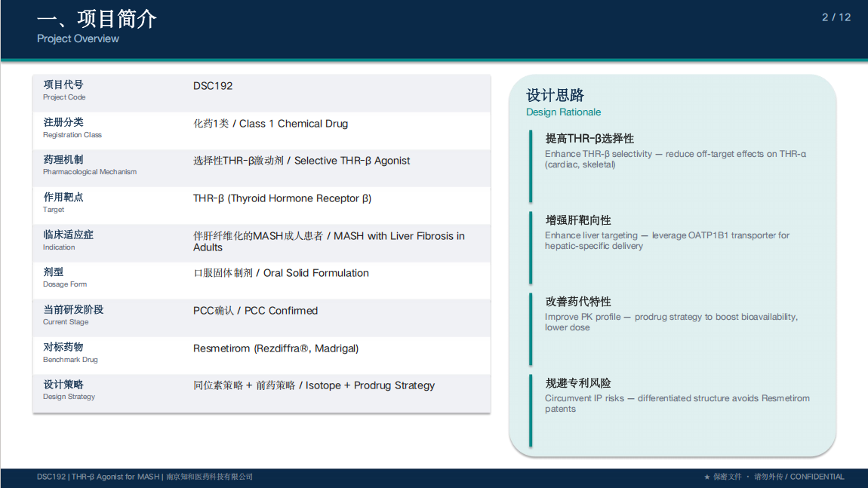Click the page number 2 / 12
The width and height of the screenshot is (868, 488).
tap(836, 17)
